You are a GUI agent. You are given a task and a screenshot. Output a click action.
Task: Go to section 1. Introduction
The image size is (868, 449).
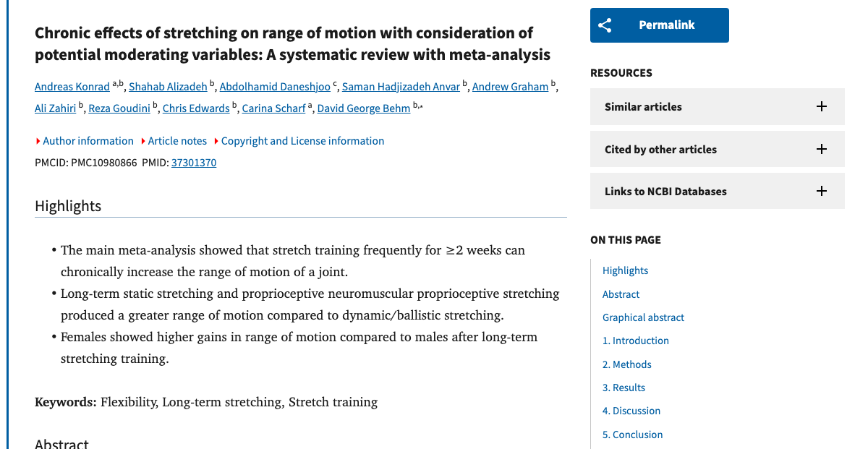[636, 341]
